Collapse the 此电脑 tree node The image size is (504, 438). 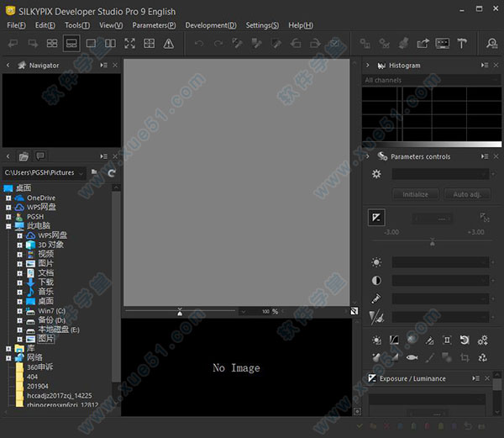(x=8, y=226)
